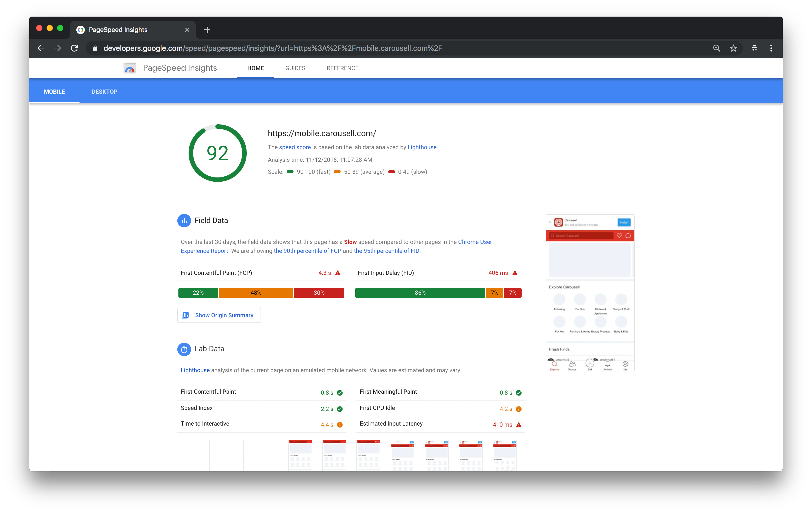
Task: Close the PageSpeed Insights tab
Action: click(187, 30)
